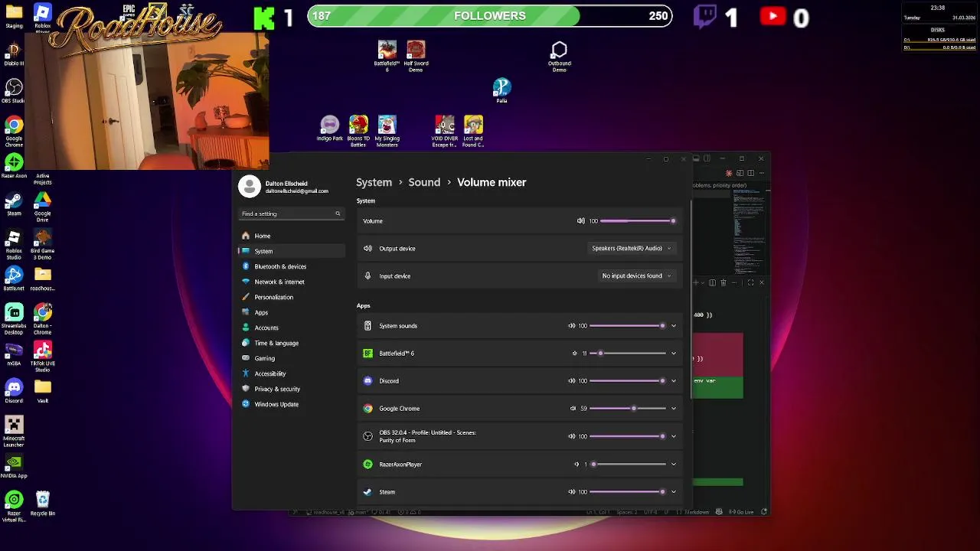This screenshot has width=980, height=551.
Task: Select Streamlabs Desktop icon
Action: pos(14,319)
